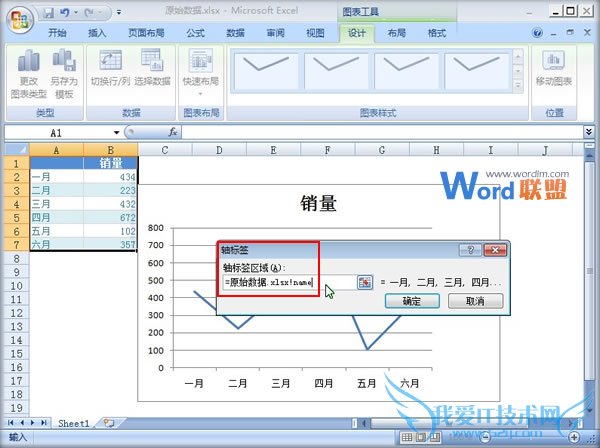Click range selector icon in 轴标签 dialog

(x=365, y=282)
